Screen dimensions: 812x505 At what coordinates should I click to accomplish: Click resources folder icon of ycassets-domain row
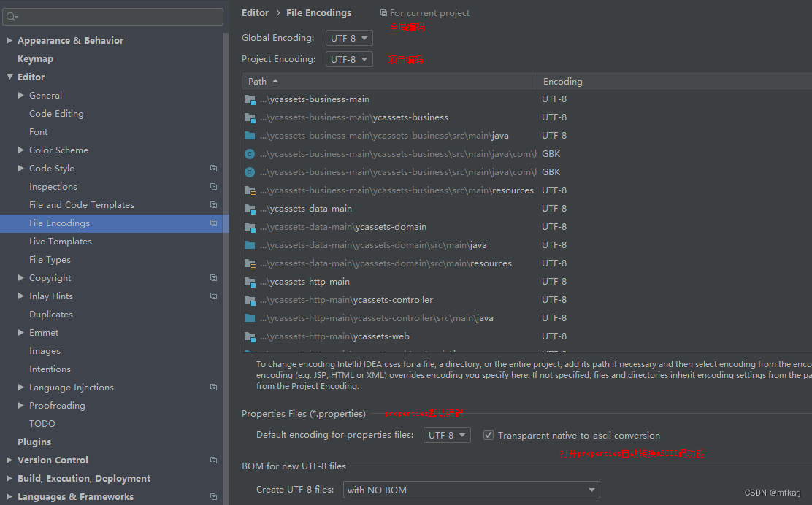(250, 263)
